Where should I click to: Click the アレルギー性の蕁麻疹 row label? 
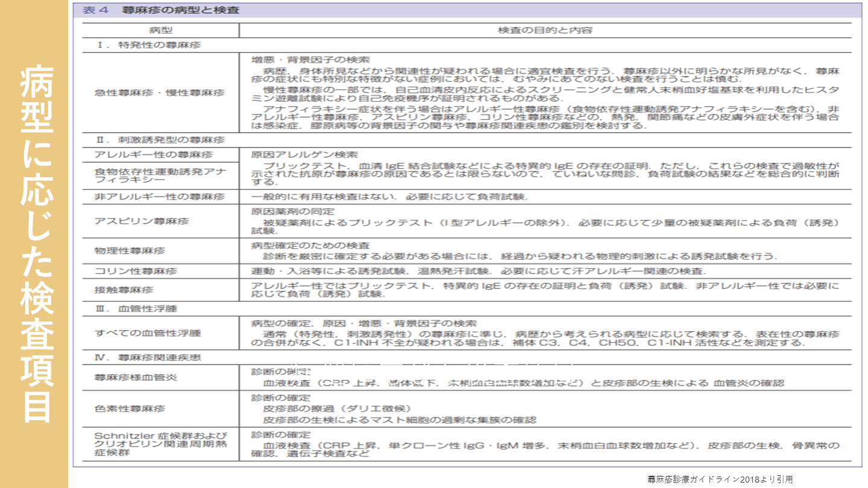tap(154, 155)
